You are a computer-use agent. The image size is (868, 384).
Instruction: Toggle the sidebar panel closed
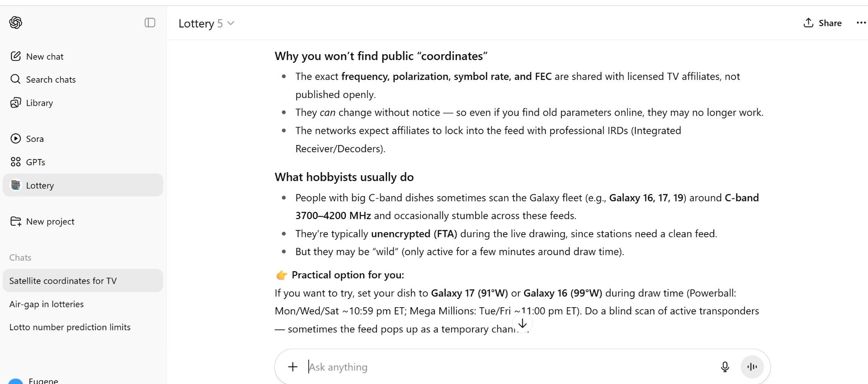150,23
